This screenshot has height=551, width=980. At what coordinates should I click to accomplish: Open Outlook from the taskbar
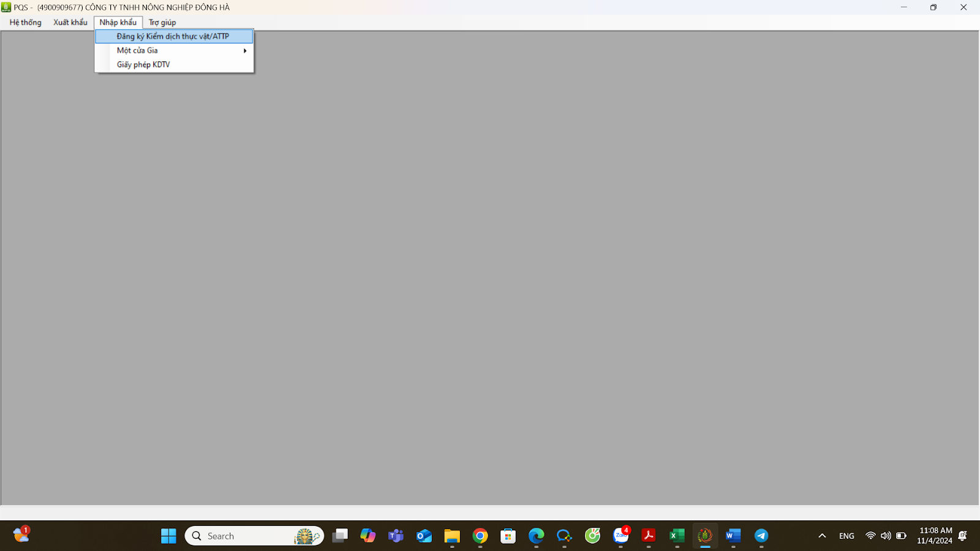(x=424, y=536)
